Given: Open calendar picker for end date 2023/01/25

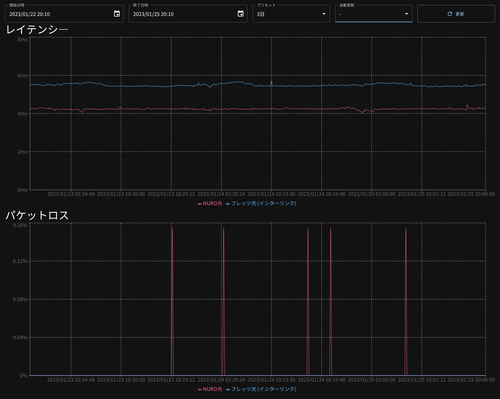Looking at the screenshot, I should [240, 14].
